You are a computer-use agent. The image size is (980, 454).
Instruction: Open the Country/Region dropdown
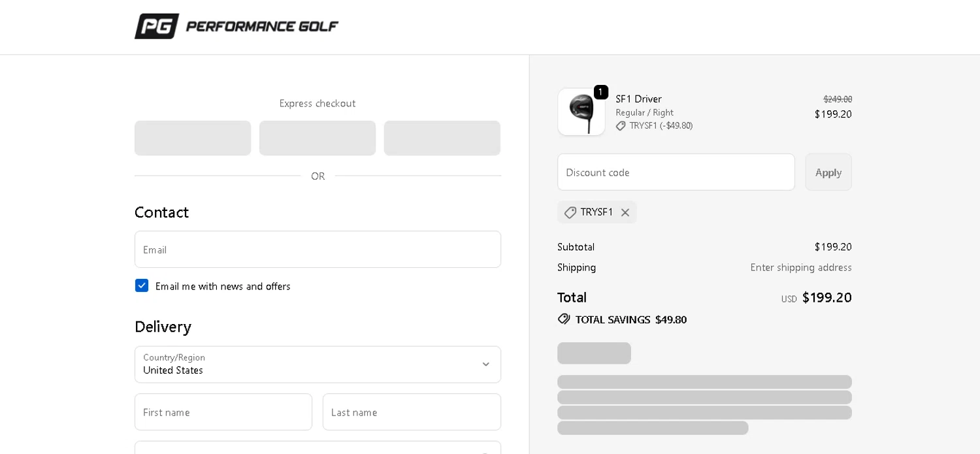(318, 365)
